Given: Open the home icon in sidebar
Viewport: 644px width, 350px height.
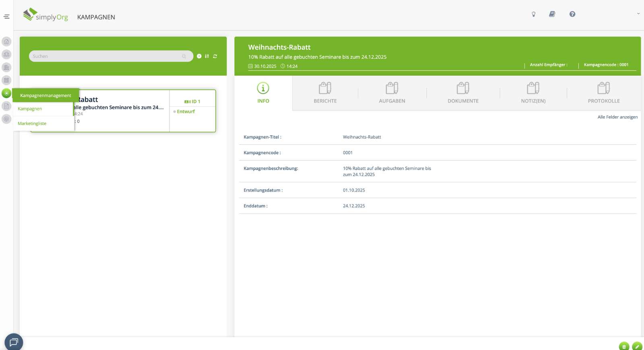Looking at the screenshot, I should pos(6,41).
